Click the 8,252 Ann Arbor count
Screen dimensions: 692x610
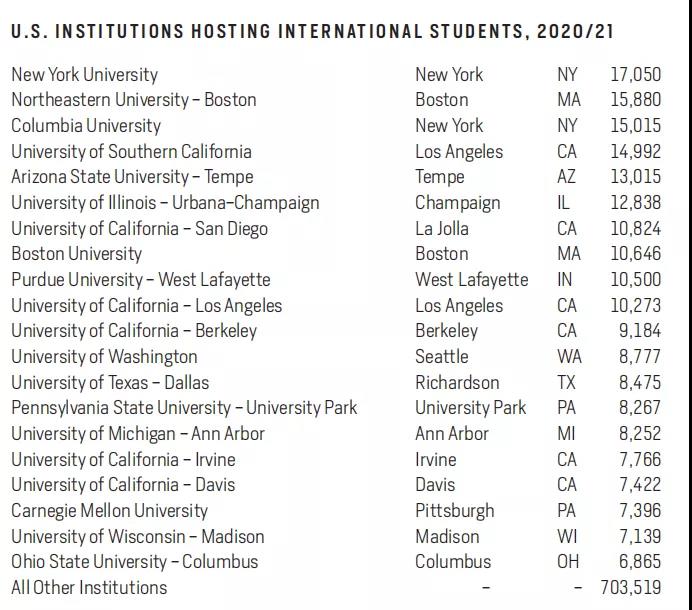[x=640, y=434]
